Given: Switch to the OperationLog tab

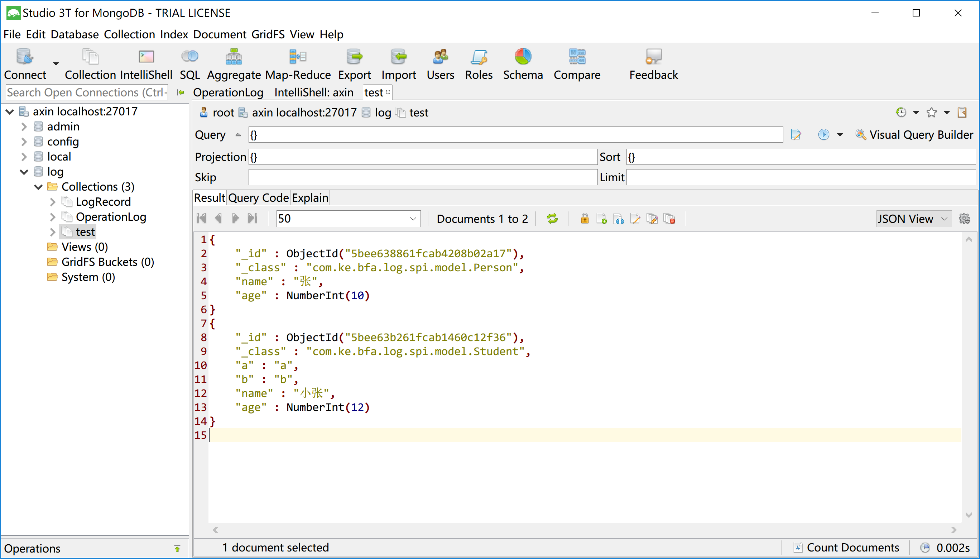Looking at the screenshot, I should pyautogui.click(x=228, y=92).
